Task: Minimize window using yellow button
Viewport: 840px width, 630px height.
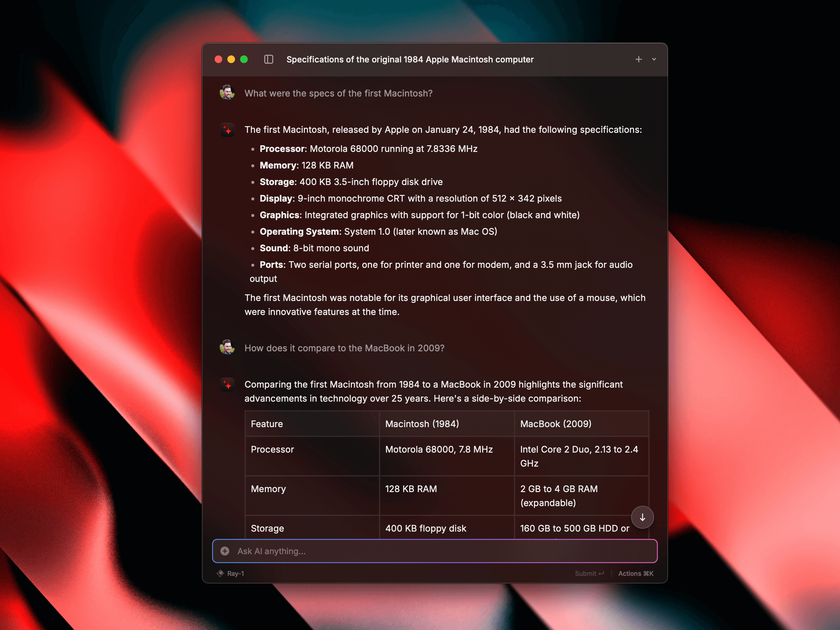Action: click(231, 59)
